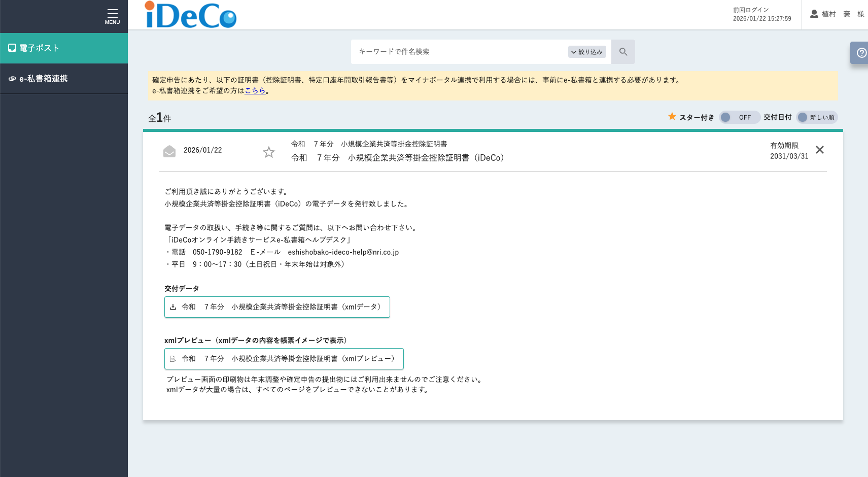868x477 pixels.
Task: Open the hamburger MENU icon
Action: 112,15
